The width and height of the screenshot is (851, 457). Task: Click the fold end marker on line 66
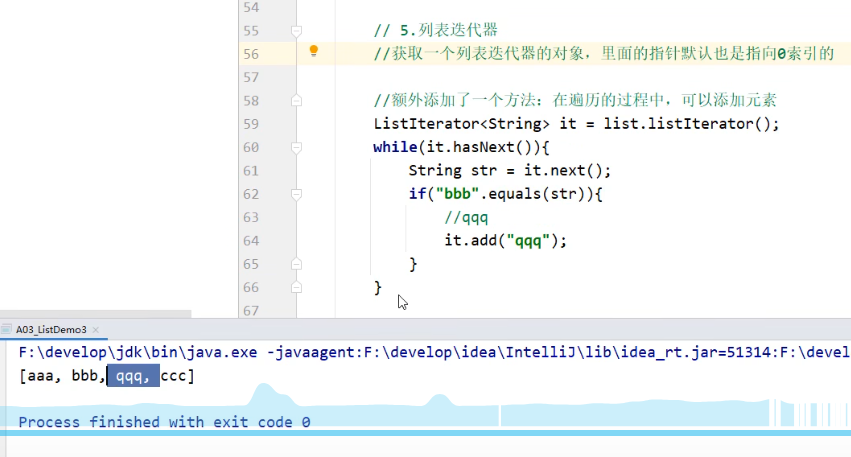[x=296, y=287]
